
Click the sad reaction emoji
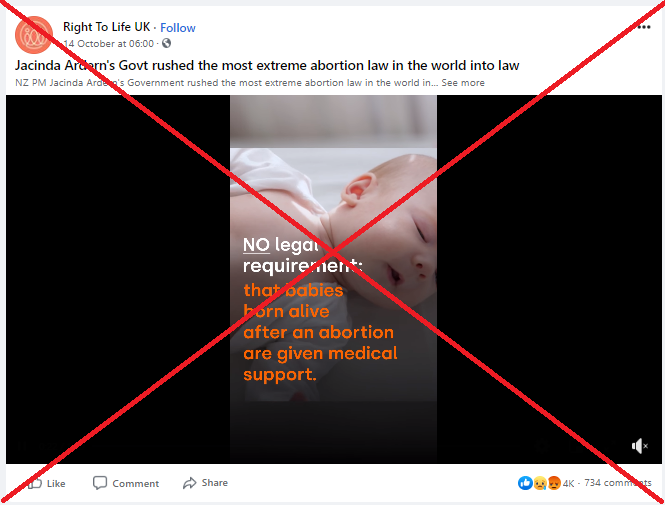[539, 483]
